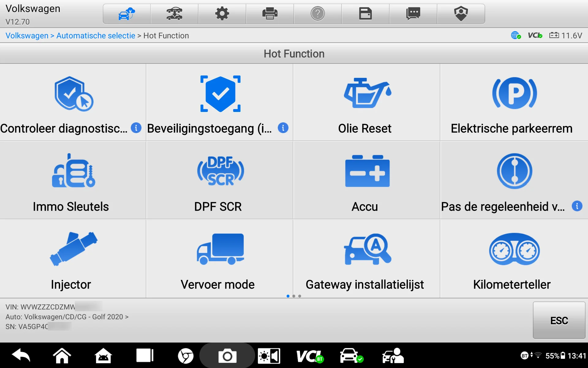Click the globe network status icon
Image resolution: width=588 pixels, height=368 pixels.
516,36
